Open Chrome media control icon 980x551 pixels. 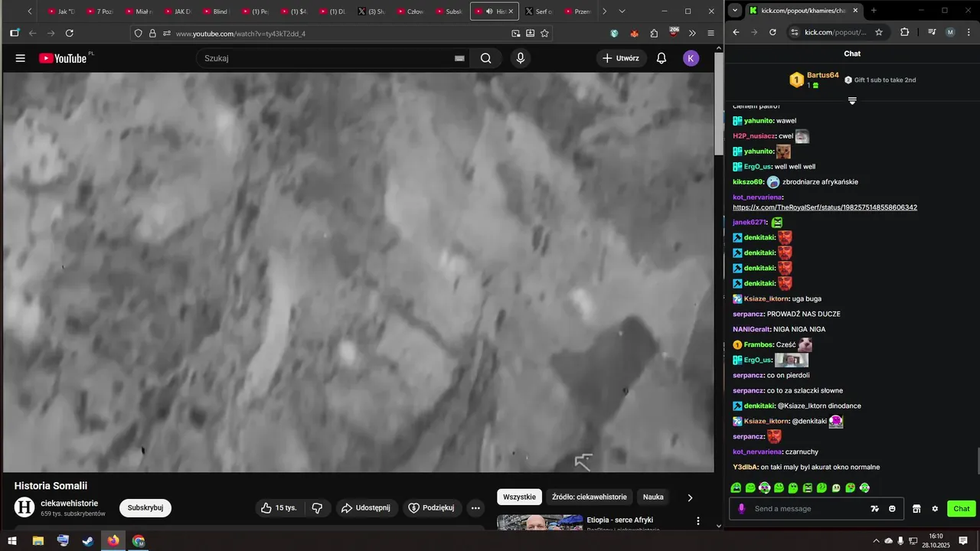(x=932, y=32)
